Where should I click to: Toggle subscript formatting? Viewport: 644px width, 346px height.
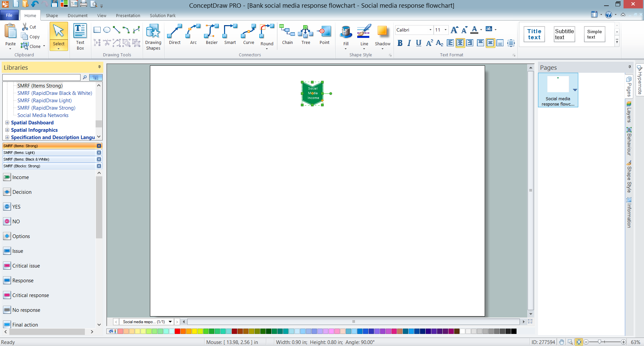pyautogui.click(x=439, y=43)
